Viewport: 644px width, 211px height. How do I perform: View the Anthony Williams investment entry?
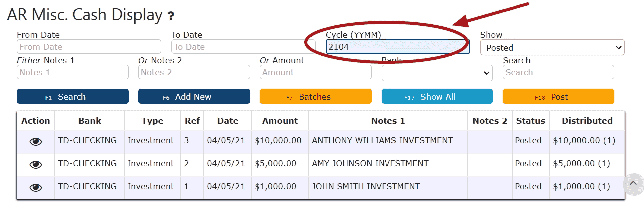click(x=36, y=141)
